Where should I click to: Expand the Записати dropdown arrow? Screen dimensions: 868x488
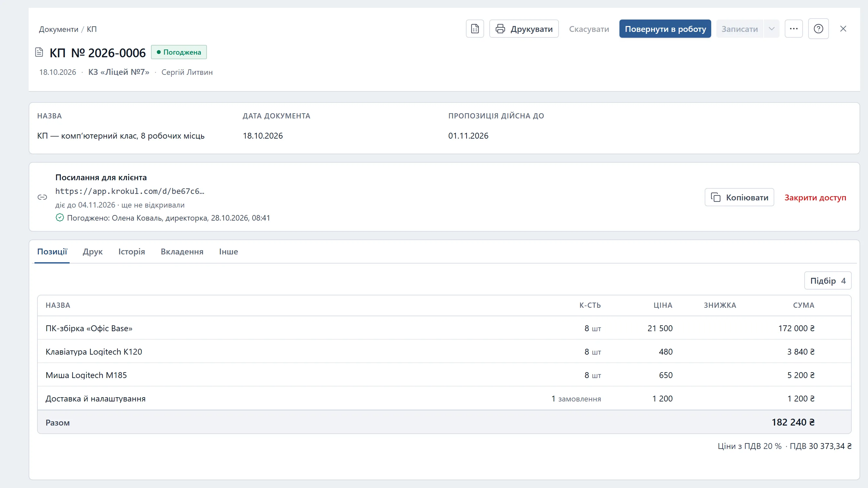tap(771, 29)
